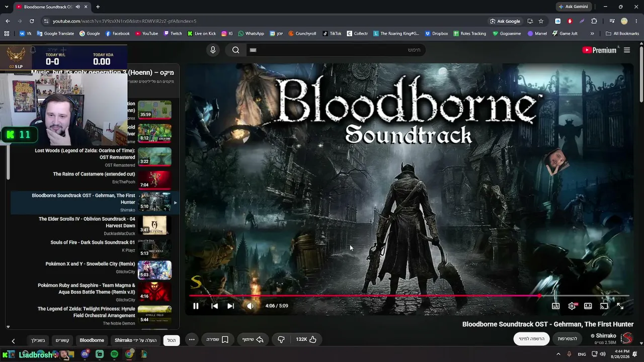The height and width of the screenshot is (362, 644).
Task: Mute the Bloodborne tab audio icon
Action: (x=77, y=7)
